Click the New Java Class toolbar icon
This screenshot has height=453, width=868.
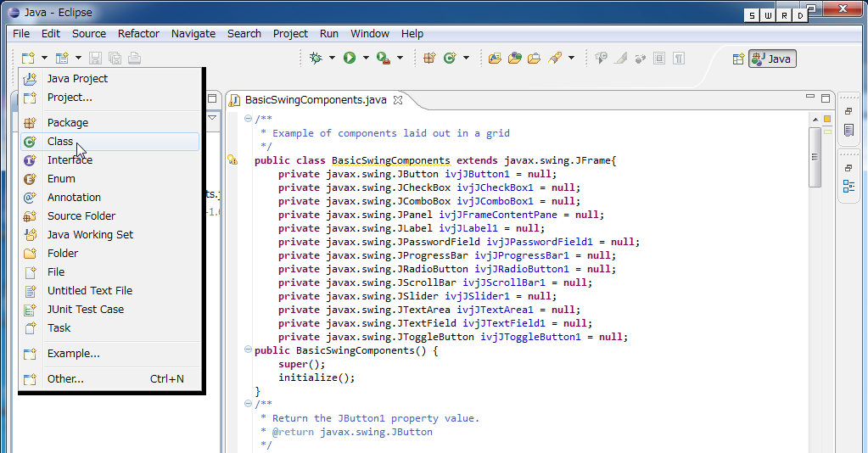(450, 58)
